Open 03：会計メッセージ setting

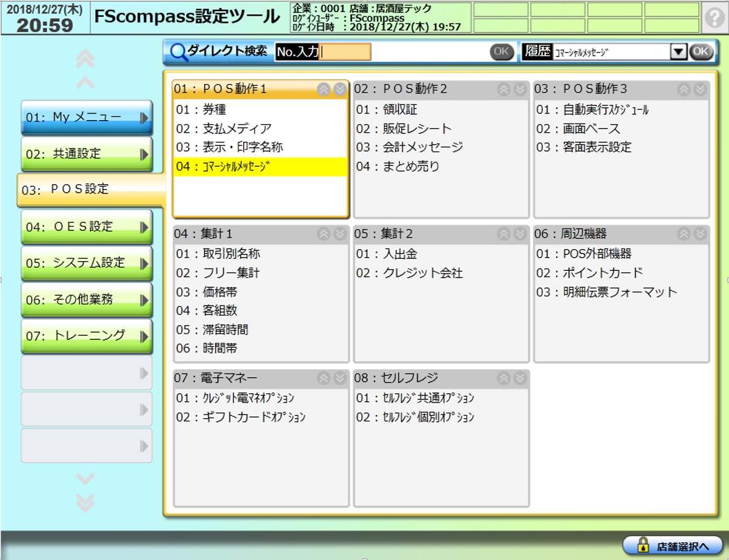pos(441,147)
